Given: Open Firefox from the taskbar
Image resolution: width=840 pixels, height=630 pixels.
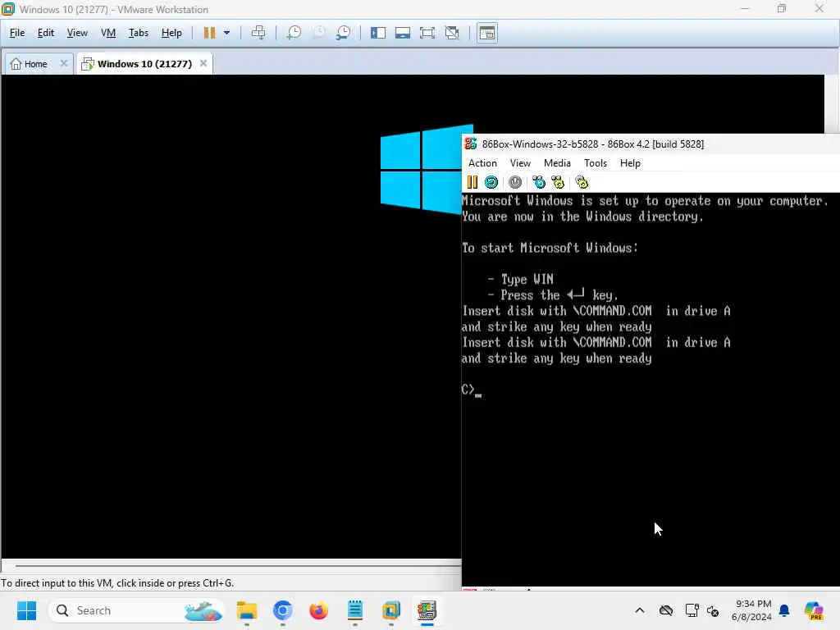Looking at the screenshot, I should (x=319, y=610).
